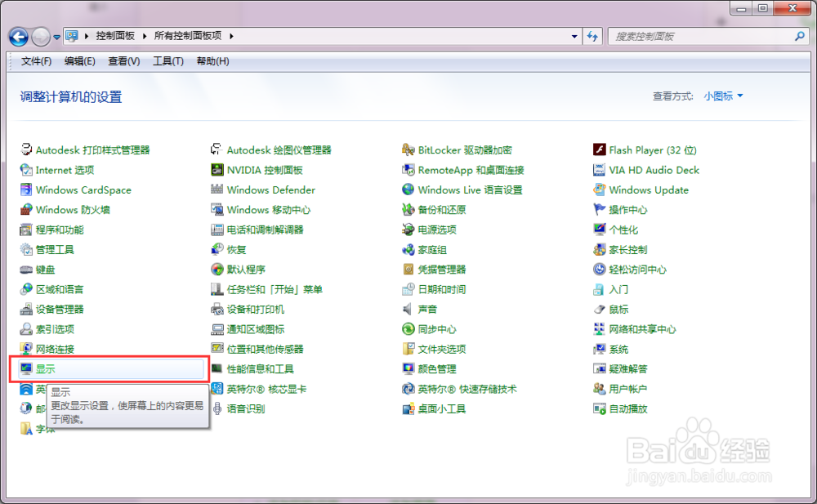Expand the 所有控制面板项 breadcrumb arrow
Viewport: 817px width, 504px height.
coord(231,36)
